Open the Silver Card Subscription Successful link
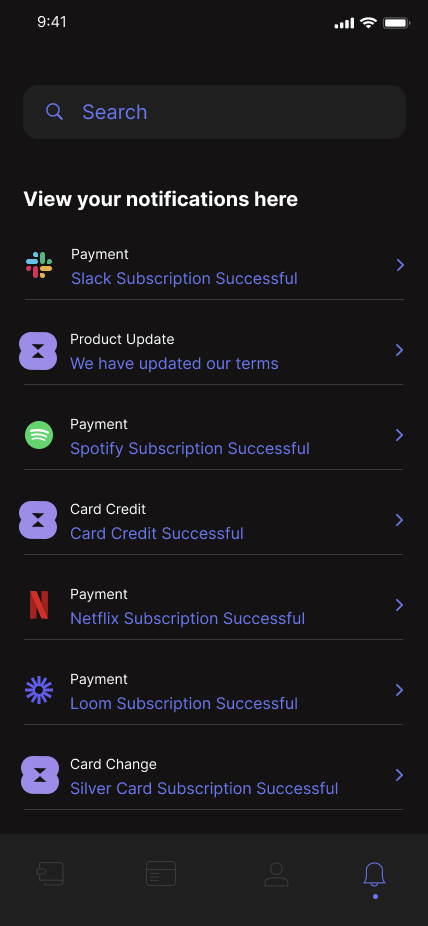The height and width of the screenshot is (926, 428). [x=204, y=788]
